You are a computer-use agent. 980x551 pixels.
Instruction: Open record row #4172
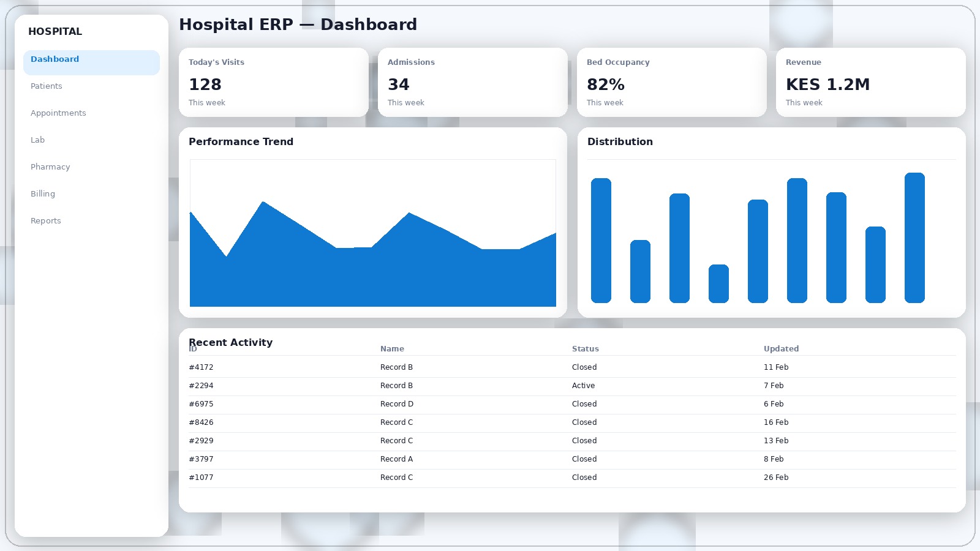coord(201,367)
